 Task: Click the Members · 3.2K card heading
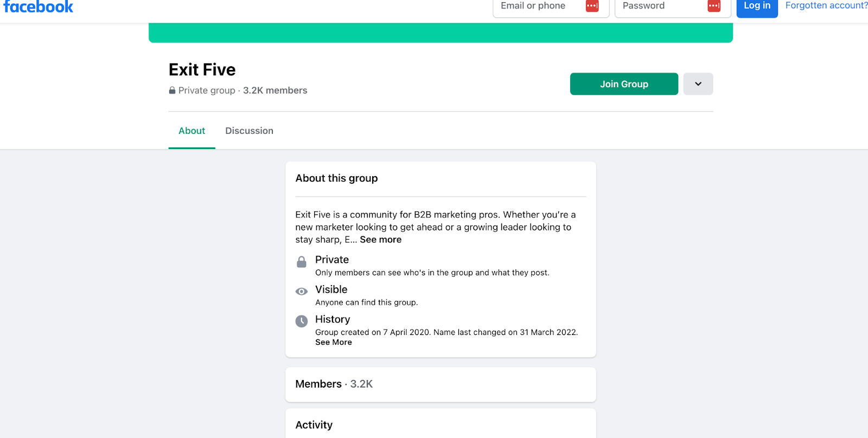point(334,384)
